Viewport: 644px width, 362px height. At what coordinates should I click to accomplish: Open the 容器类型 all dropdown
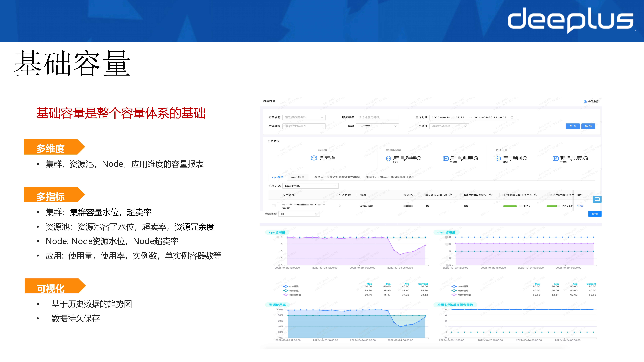pyautogui.click(x=299, y=214)
